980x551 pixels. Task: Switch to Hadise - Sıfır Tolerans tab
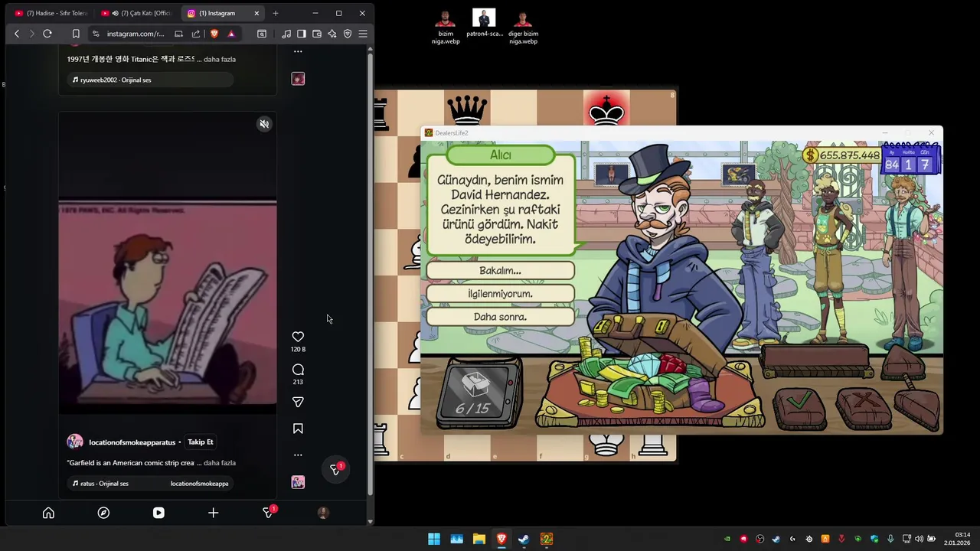[x=51, y=13]
